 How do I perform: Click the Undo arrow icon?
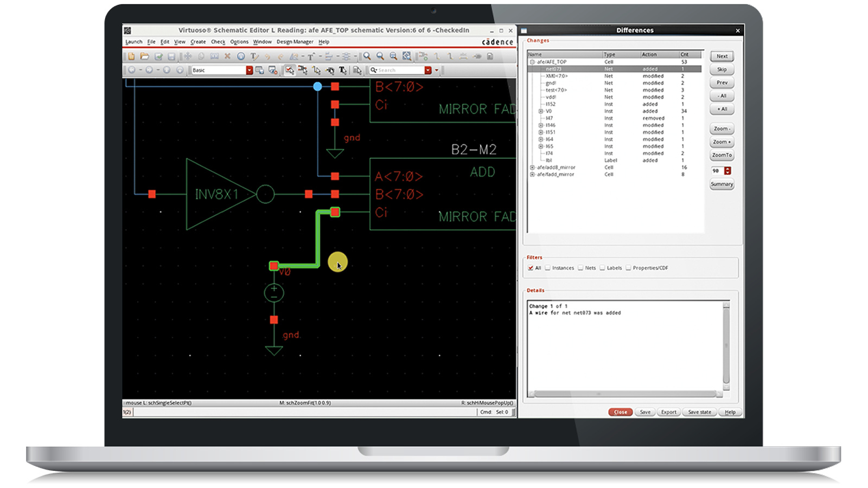pos(267,56)
